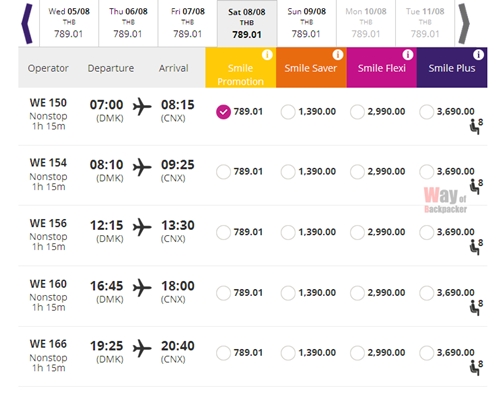Select the 2,990.00 Smile Flexi fare for WE 156
Screen dimensions: 500x394
click(357, 232)
